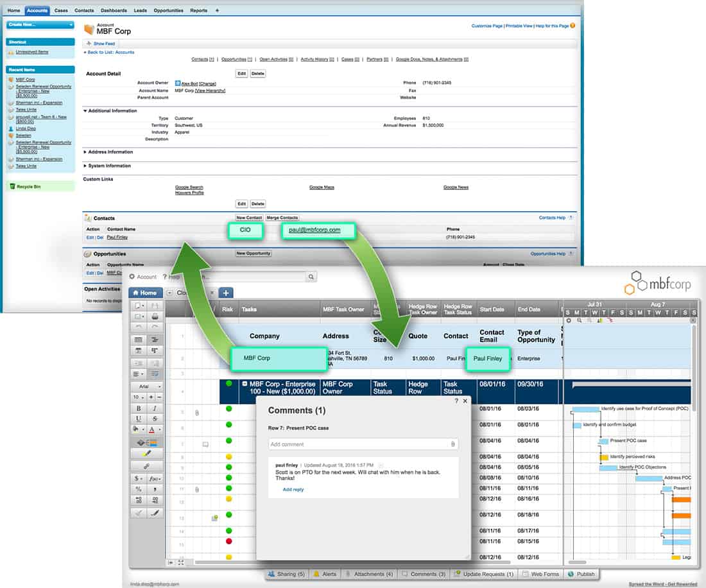Increase font size with the plus button
Viewport: 706px width, 588px height.
(151, 397)
